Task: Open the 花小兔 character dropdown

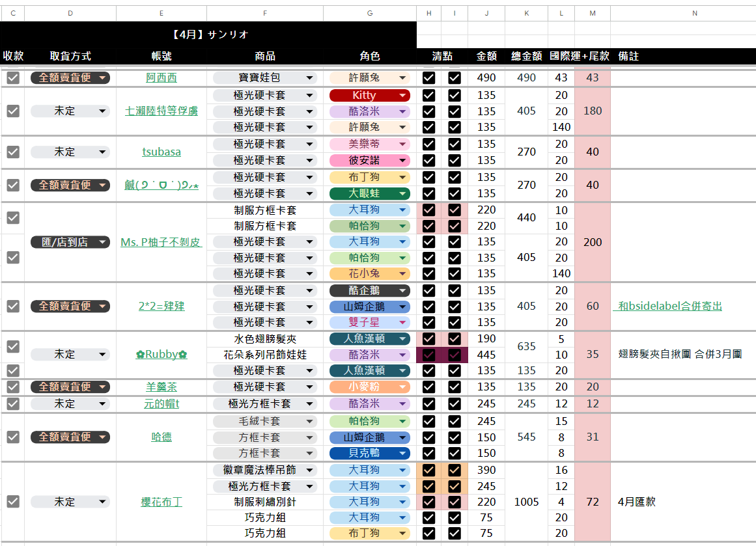Action: click(x=370, y=274)
